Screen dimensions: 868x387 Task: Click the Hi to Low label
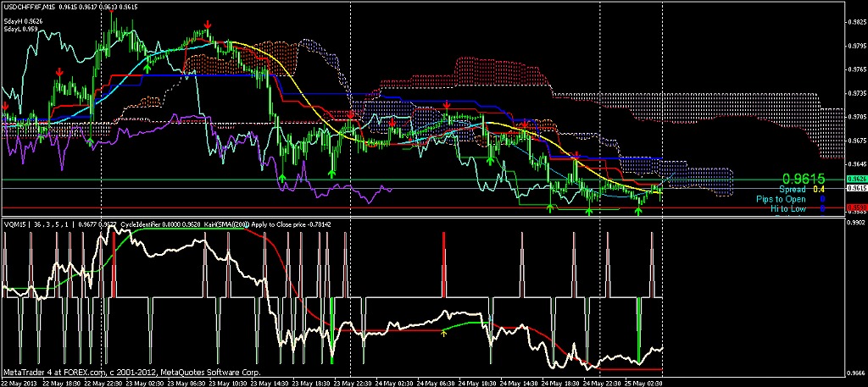point(787,208)
